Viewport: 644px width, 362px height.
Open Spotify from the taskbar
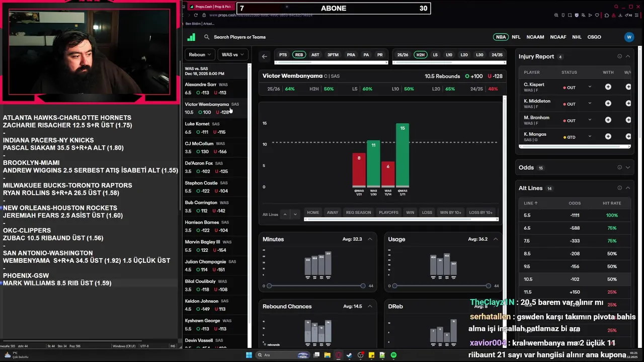(x=393, y=355)
